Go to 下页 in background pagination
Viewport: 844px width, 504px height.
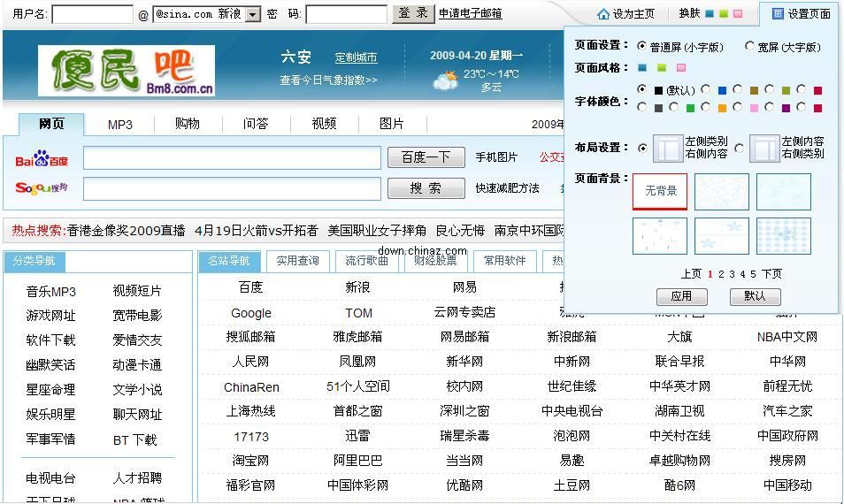coord(771,274)
